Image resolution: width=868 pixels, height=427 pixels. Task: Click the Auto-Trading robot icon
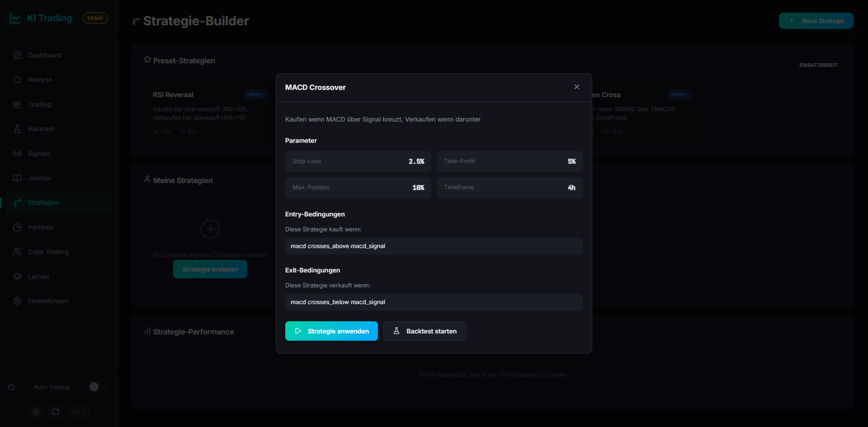tap(12, 387)
